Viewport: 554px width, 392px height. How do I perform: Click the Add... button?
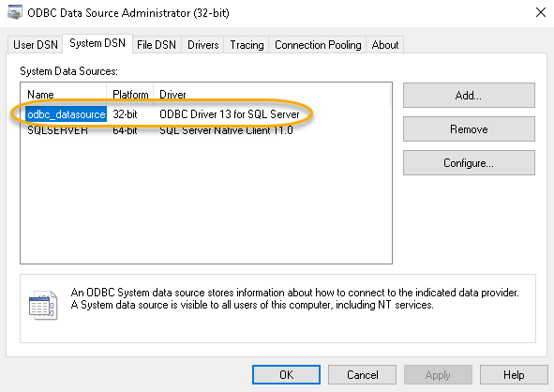click(x=469, y=96)
